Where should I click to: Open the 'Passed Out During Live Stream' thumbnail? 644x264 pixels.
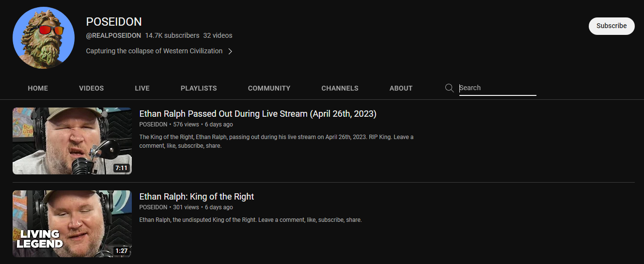click(72, 141)
